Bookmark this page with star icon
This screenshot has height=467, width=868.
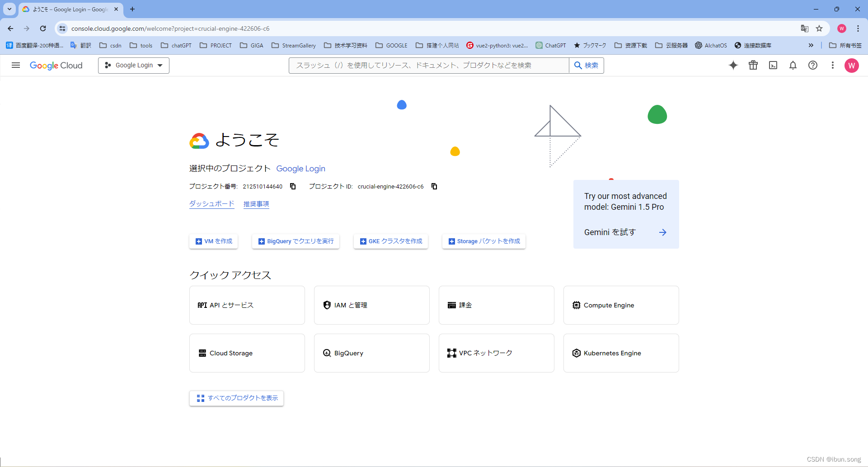point(819,28)
